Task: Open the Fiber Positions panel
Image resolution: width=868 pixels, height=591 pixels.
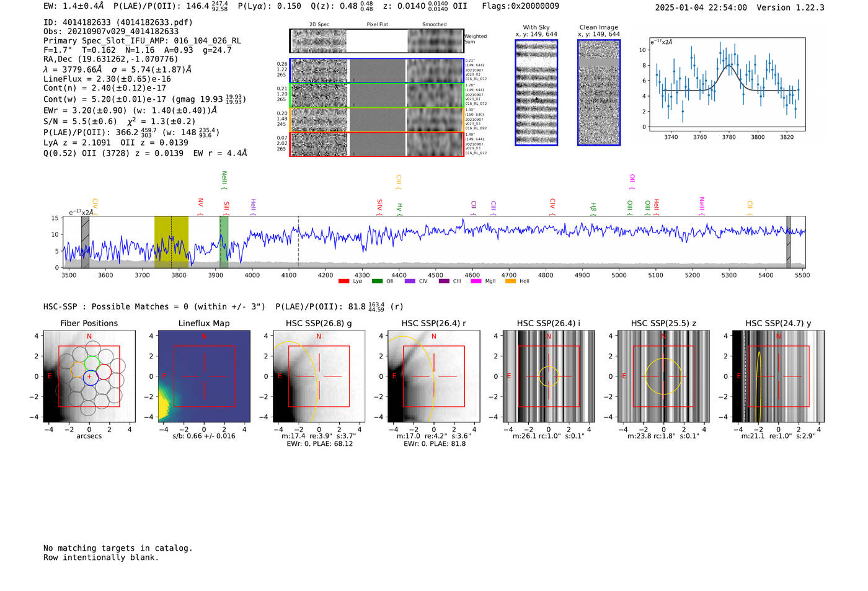Action: click(89, 376)
